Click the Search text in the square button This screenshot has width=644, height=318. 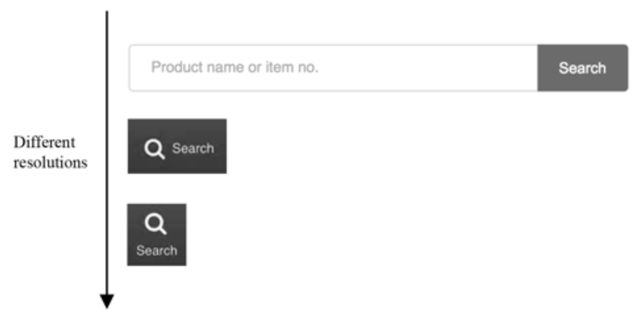point(157,250)
